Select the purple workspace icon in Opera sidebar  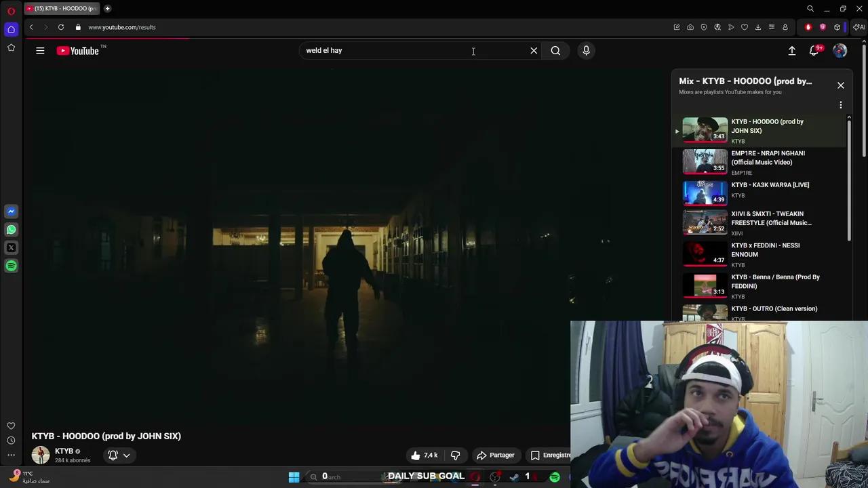click(11, 29)
